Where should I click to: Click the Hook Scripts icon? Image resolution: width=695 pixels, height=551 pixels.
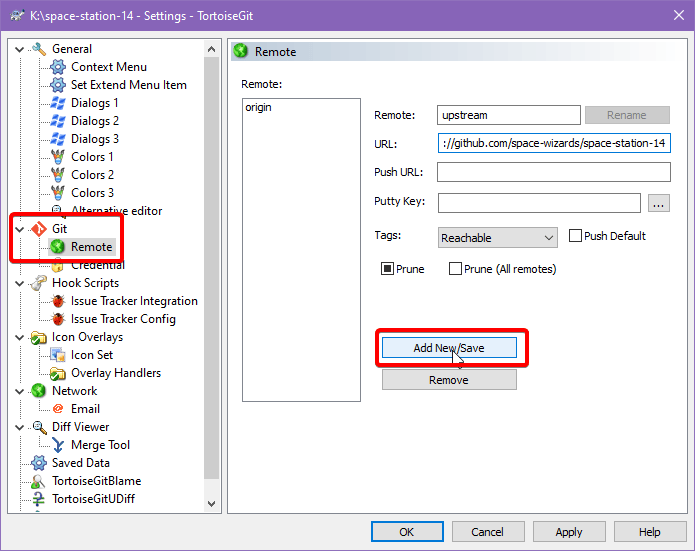pos(39,283)
